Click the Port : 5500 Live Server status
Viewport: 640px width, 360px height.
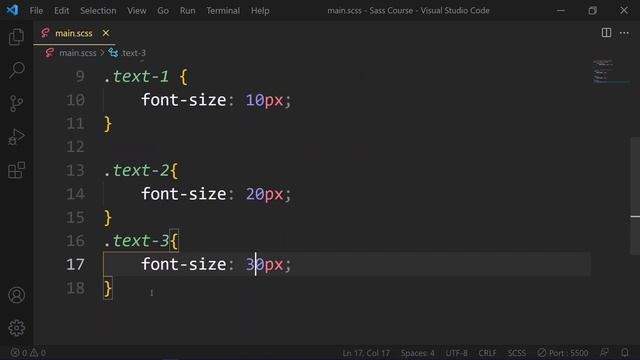click(563, 353)
